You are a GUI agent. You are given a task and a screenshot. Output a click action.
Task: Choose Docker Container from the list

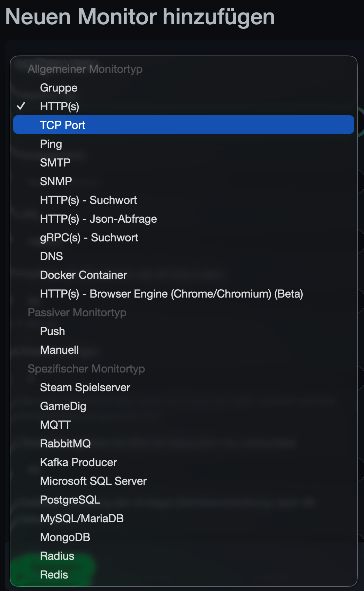[84, 275]
